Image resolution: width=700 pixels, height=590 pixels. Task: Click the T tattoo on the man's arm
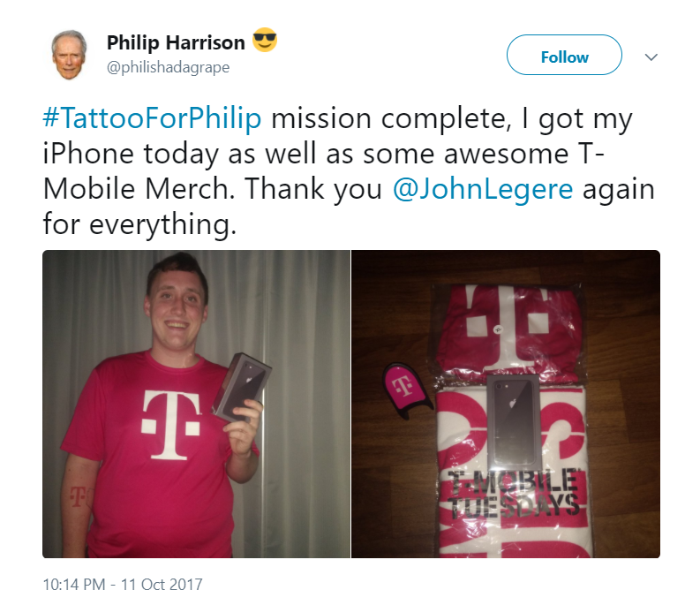[x=78, y=496]
